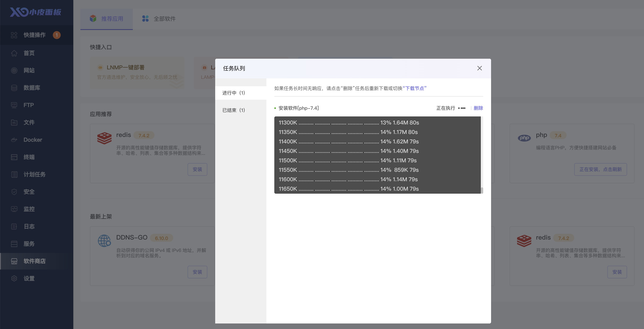
Task: Click the 删除 link for php-7.4 task
Action: click(478, 108)
